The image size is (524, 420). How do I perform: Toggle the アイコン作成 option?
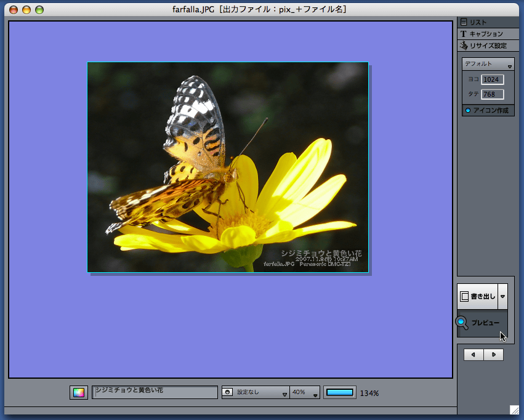tap(488, 110)
